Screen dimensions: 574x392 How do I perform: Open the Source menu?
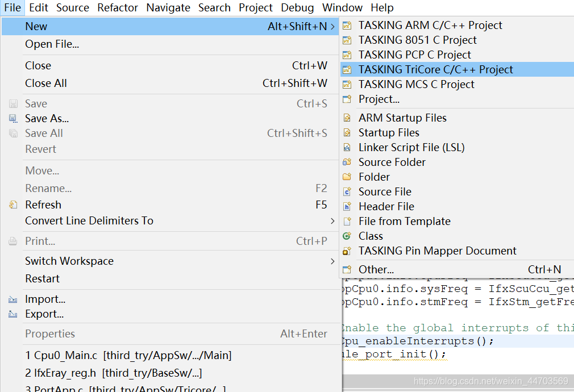point(73,8)
